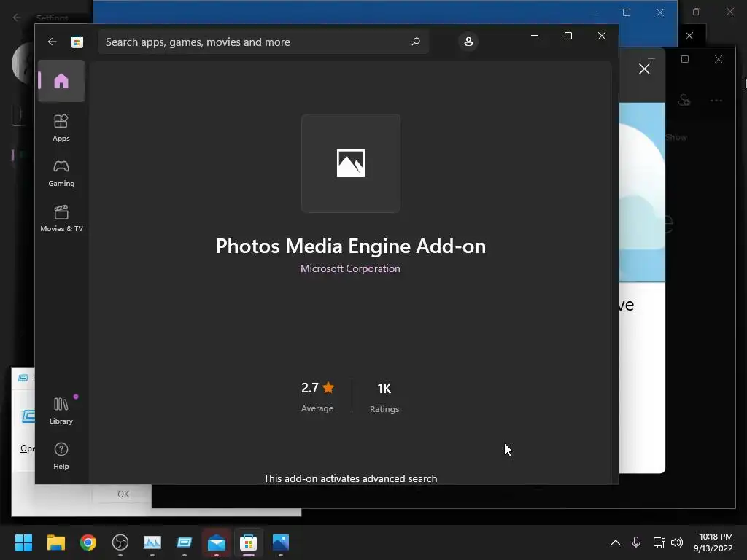The height and width of the screenshot is (560, 747).
Task: Open the Movies & TV section
Action: 61,218
